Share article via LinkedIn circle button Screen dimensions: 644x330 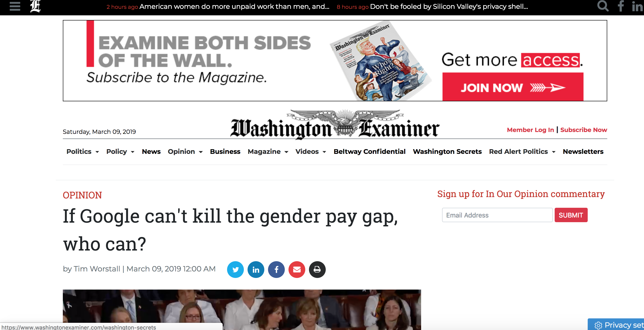coord(256,270)
